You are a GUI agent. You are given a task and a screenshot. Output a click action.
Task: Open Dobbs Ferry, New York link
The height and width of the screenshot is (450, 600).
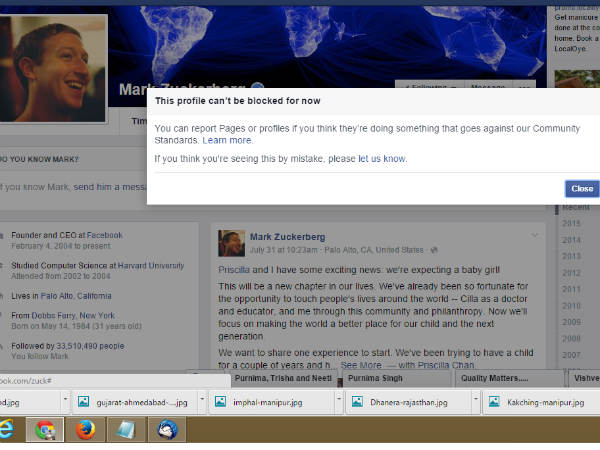click(73, 315)
